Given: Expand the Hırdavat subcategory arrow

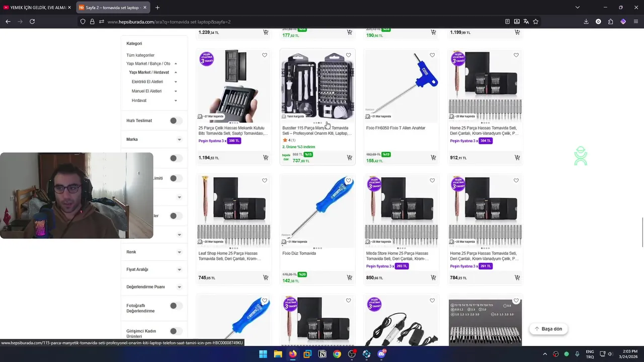Looking at the screenshot, I should [x=176, y=101].
